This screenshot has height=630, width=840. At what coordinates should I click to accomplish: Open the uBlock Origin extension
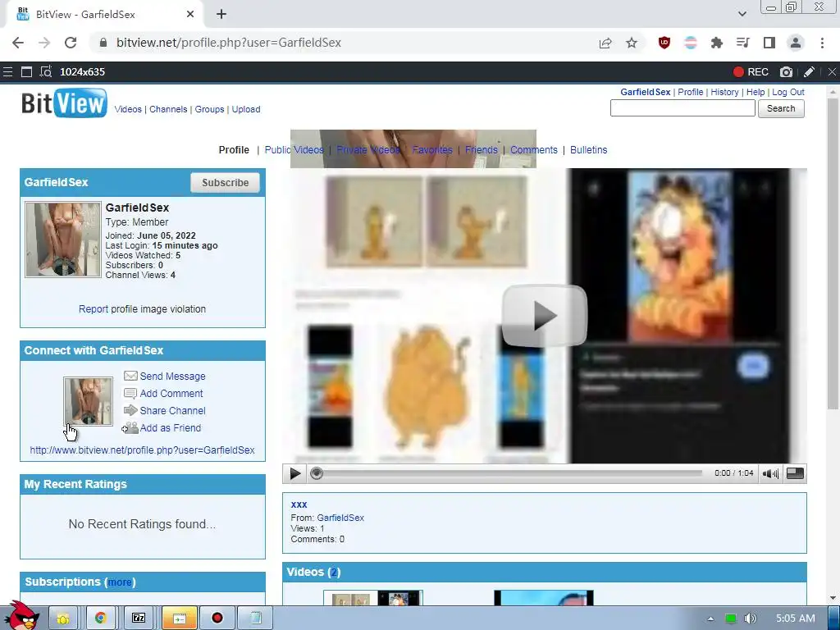point(664,43)
